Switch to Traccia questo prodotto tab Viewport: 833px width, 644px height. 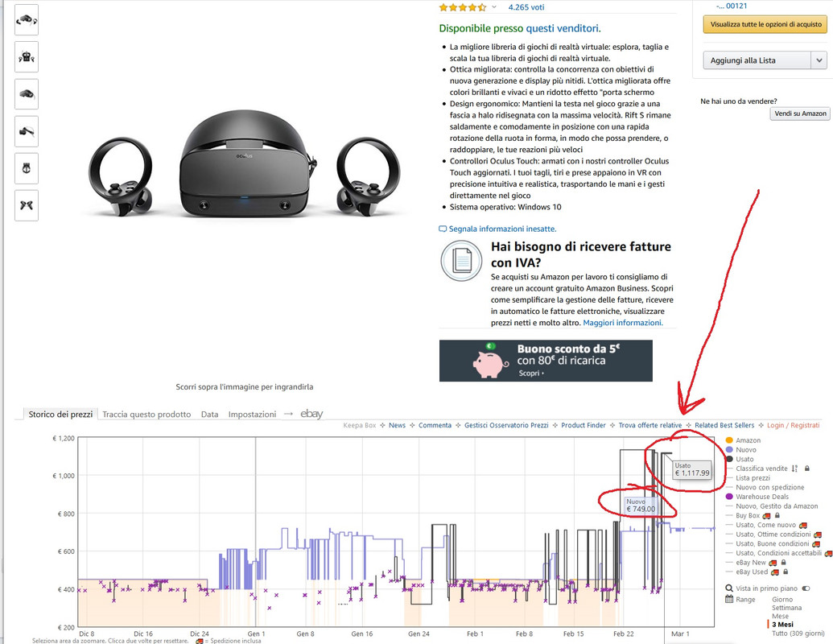(146, 414)
